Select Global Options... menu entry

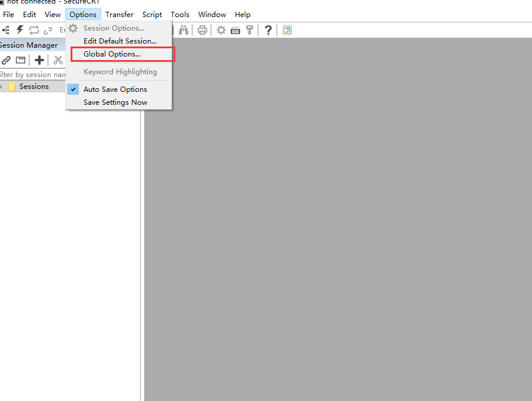point(119,54)
